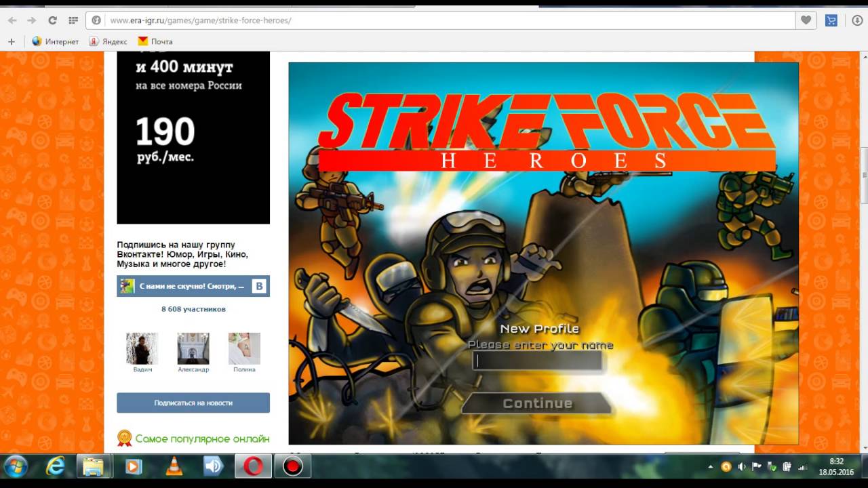
Task: Click the safely remove hardware tray icon
Action: pyautogui.click(x=771, y=466)
